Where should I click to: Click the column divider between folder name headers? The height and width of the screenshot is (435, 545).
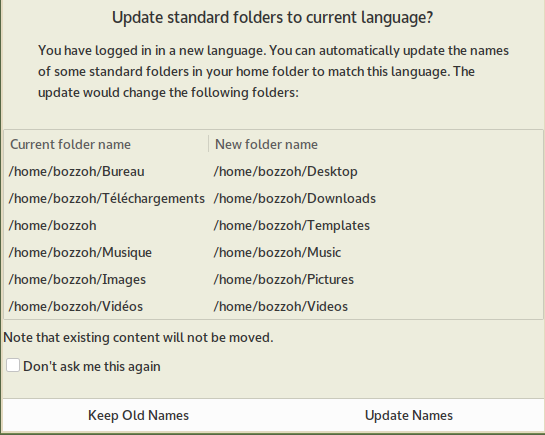coord(209,144)
